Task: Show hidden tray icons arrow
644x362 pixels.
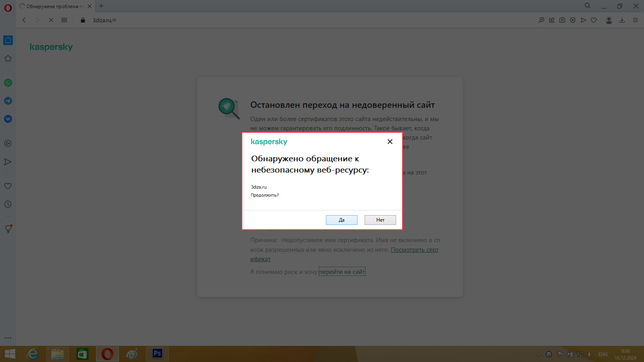Action: 539,354
